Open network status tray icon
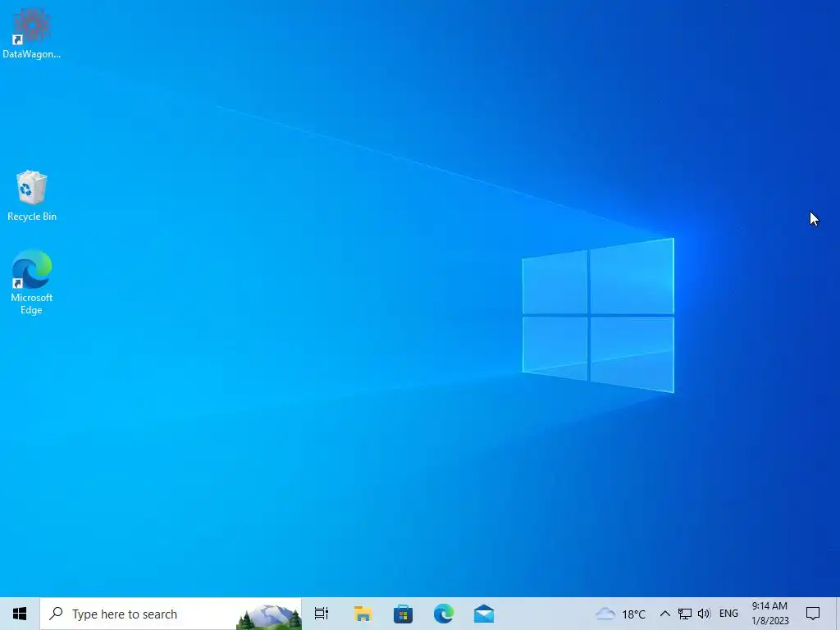Image resolution: width=840 pixels, height=630 pixels. 685,614
